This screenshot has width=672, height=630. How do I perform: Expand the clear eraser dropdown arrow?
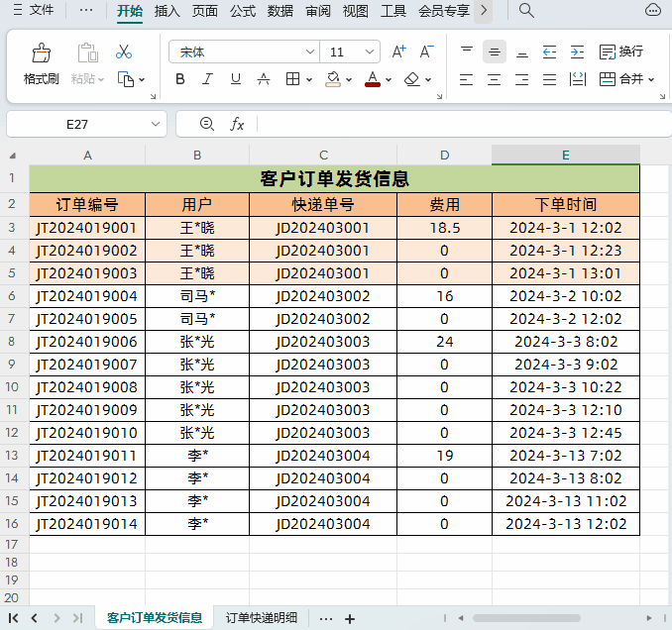[428, 79]
